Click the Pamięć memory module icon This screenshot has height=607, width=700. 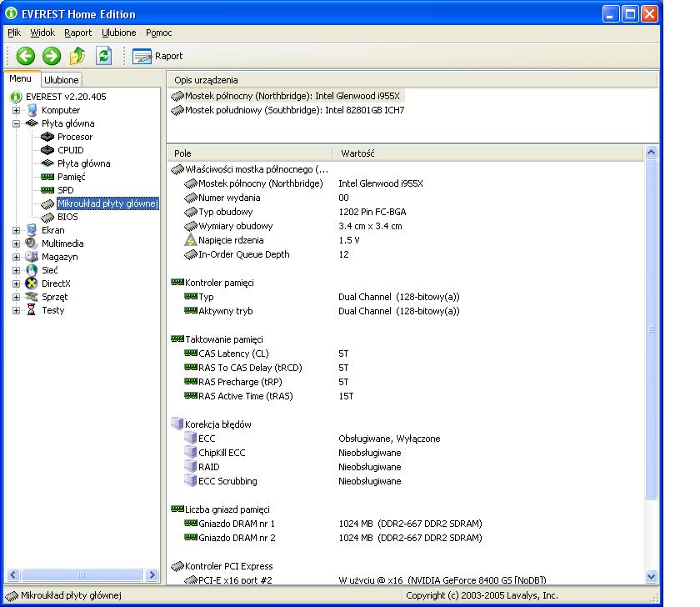pos(47,177)
